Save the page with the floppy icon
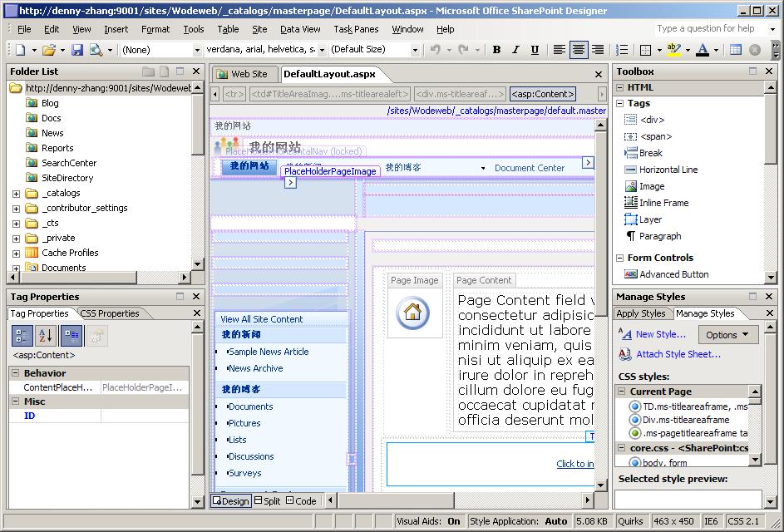The width and height of the screenshot is (784, 532). coord(77,50)
